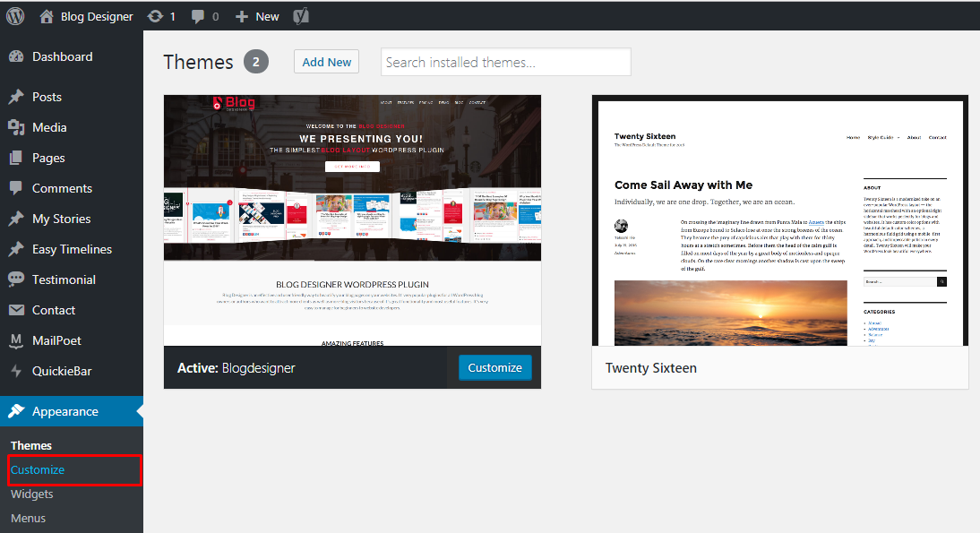980x533 pixels.
Task: Click the comments count 0
Action: 216,17
